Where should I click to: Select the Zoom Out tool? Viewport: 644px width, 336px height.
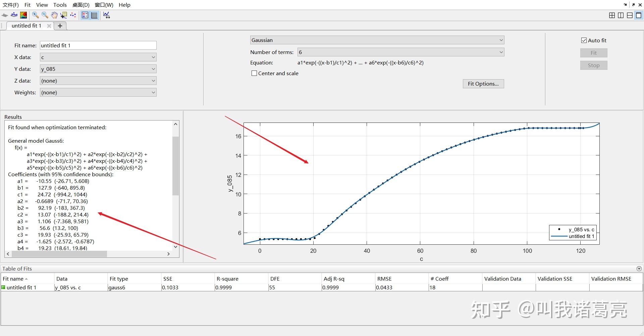(44, 15)
